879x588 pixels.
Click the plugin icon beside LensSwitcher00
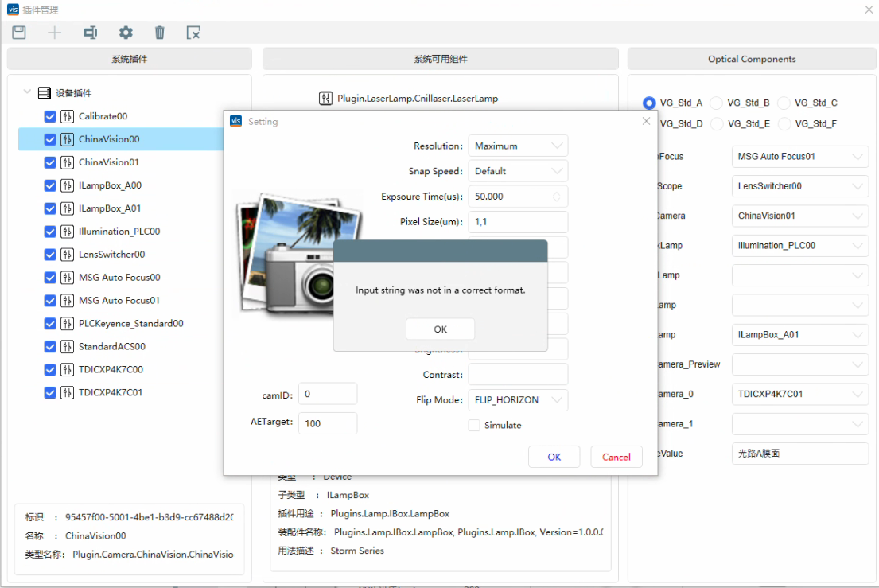click(x=68, y=254)
